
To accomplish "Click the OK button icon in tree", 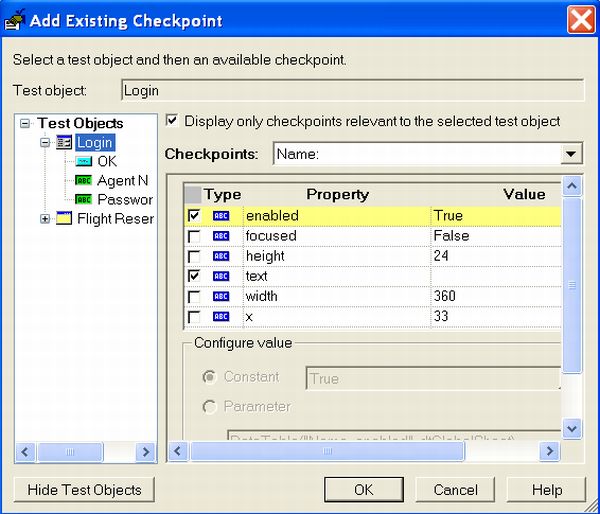I will coord(84,162).
